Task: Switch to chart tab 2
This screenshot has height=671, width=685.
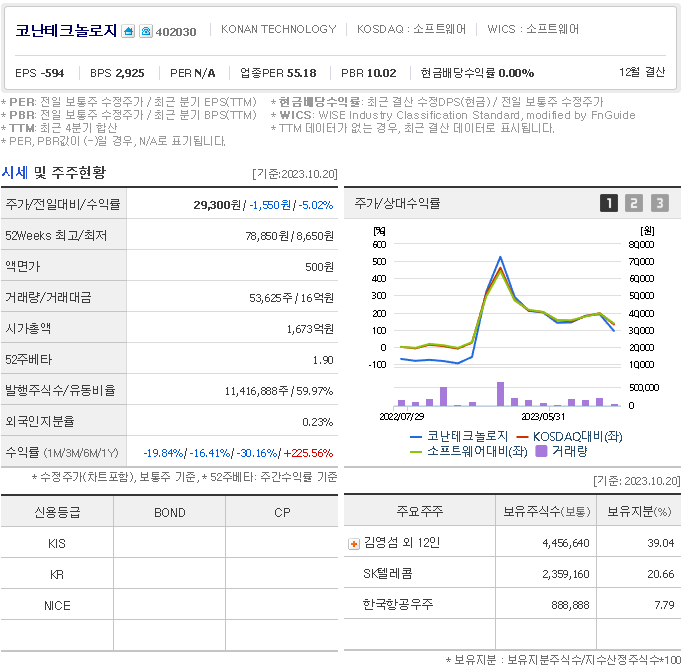Action: (x=633, y=203)
